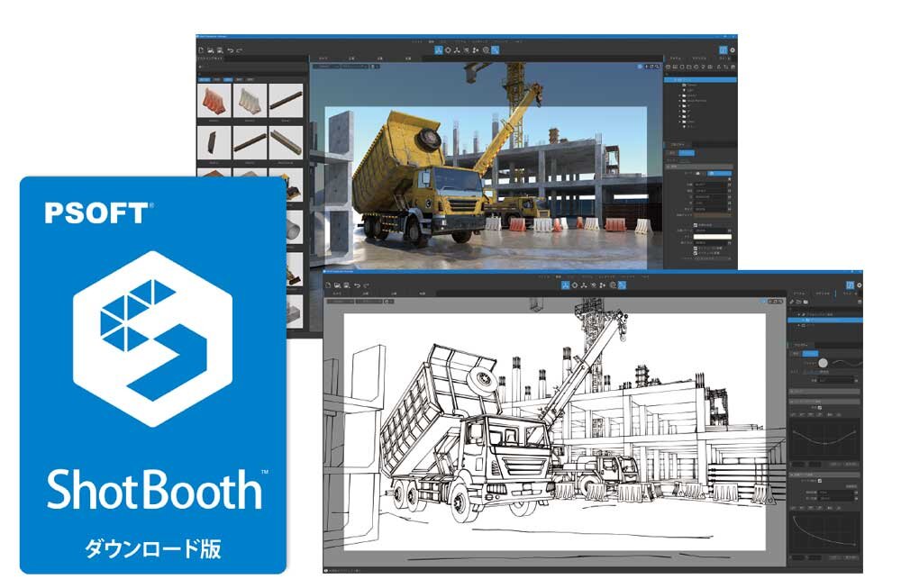
Task: Undo the last action in the line-art window
Action: (x=357, y=285)
